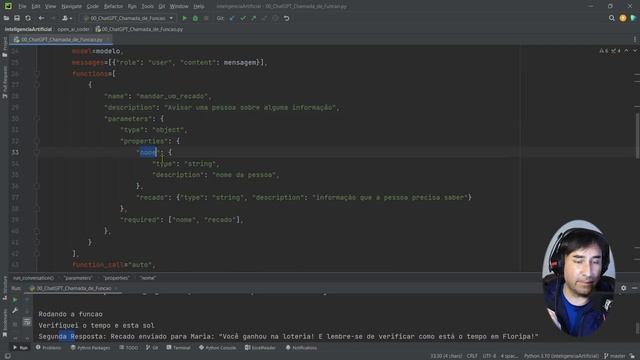Click the UTF-8 encoding in status bar
Viewport: 640px width, 360px height.
(x=489, y=356)
